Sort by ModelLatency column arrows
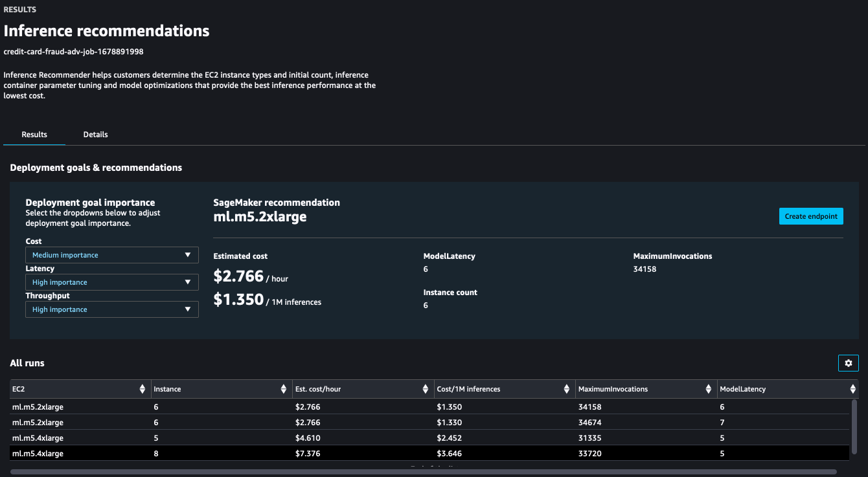The width and height of the screenshot is (868, 477). 853,389
